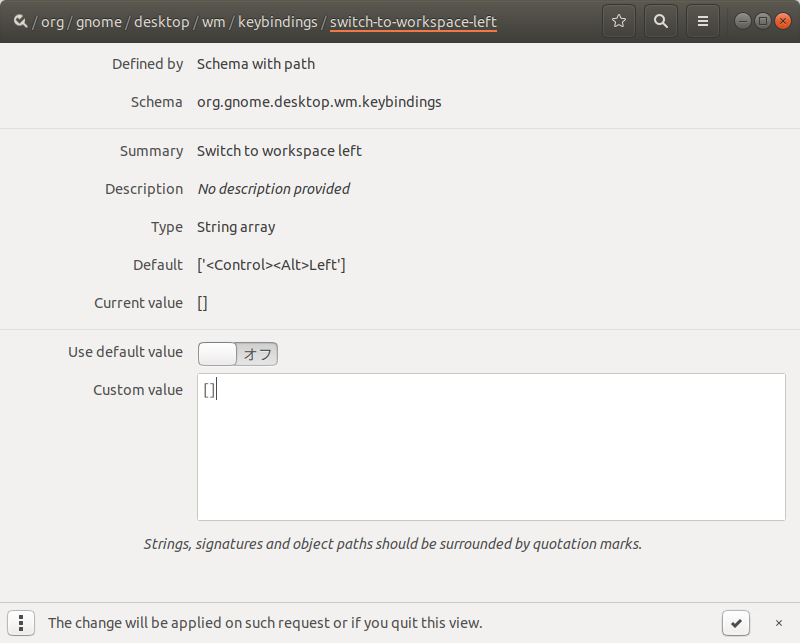Go to the desktop path segment
The width and height of the screenshot is (800, 643).
tap(162, 22)
